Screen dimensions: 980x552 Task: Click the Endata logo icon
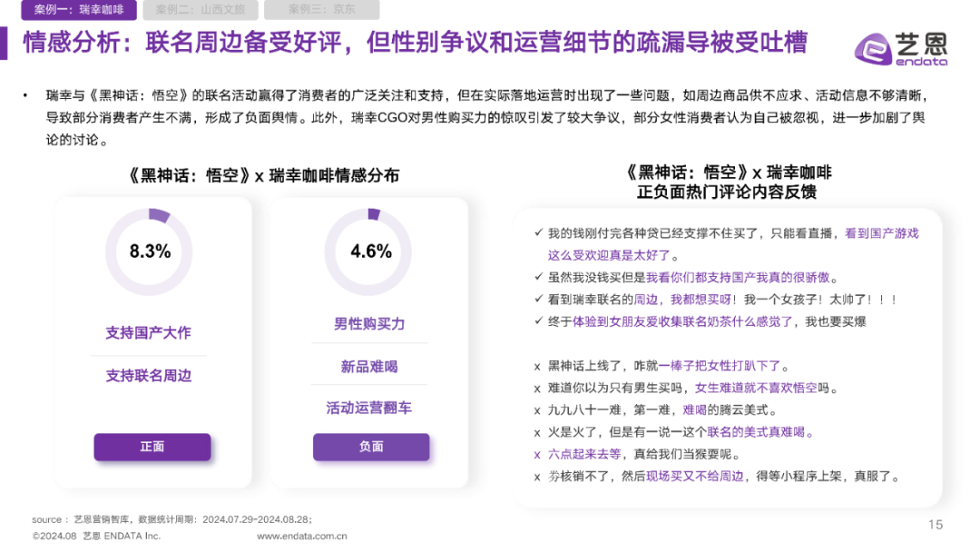(x=873, y=49)
